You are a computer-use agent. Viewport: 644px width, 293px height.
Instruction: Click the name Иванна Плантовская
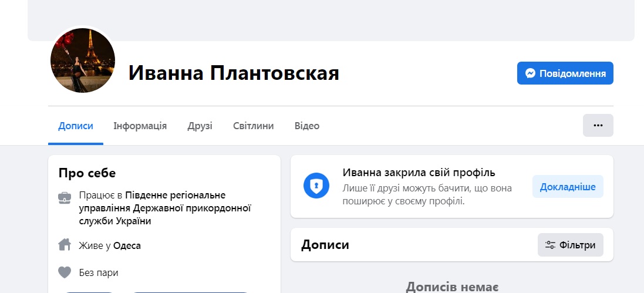pyautogui.click(x=234, y=73)
